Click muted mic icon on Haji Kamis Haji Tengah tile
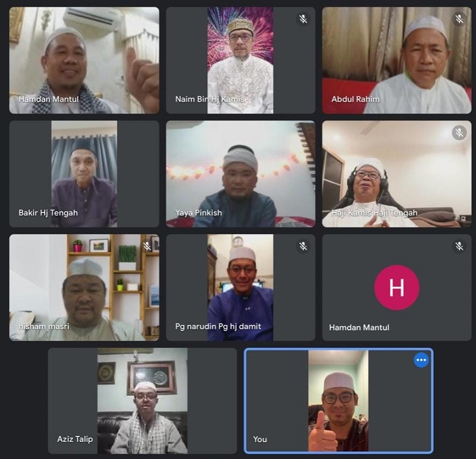476x459 pixels. coord(459,132)
